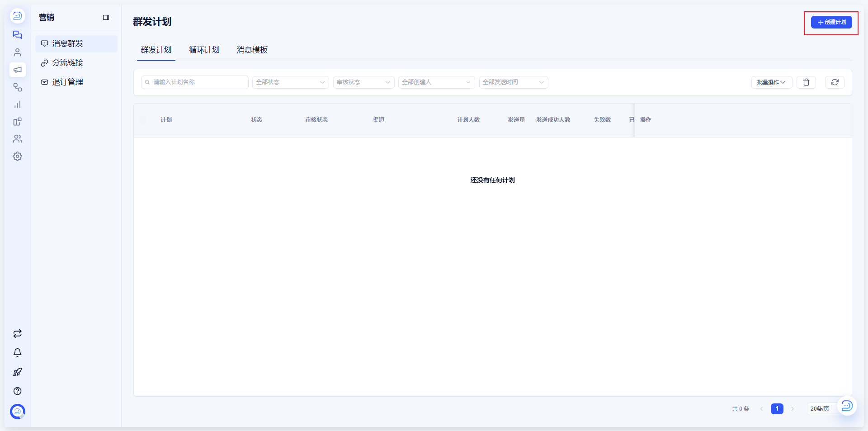Image resolution: width=868 pixels, height=431 pixels.
Task: Collapse the 营销 side panel
Action: 106,18
